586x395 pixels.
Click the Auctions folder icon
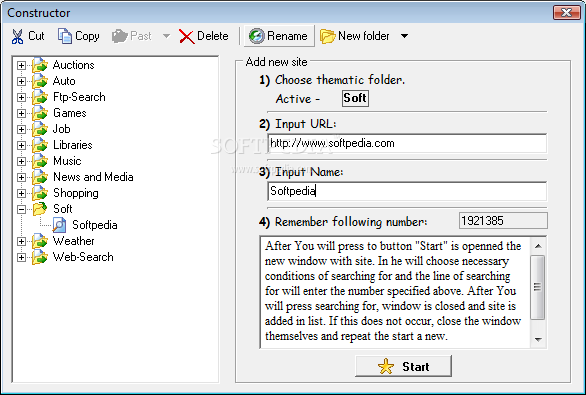pos(40,65)
